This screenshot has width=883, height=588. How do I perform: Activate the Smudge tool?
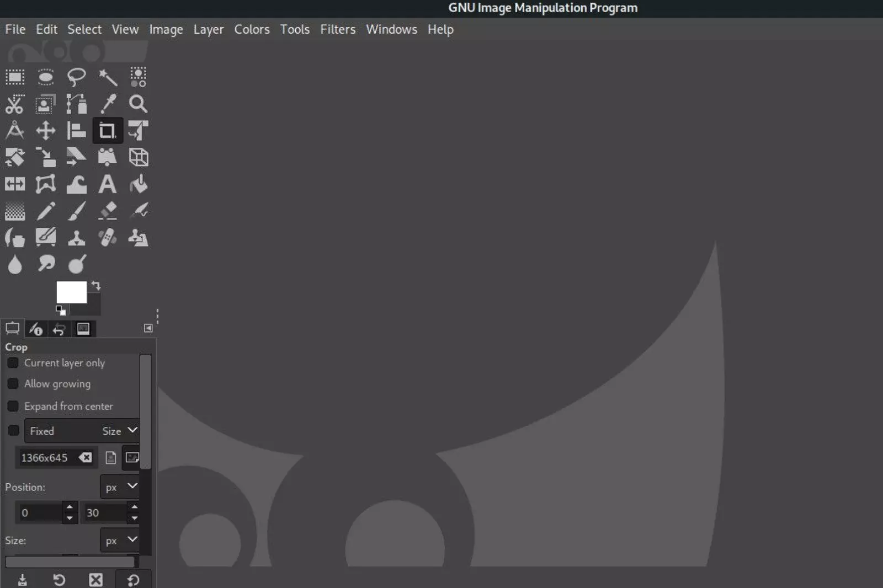pos(46,264)
